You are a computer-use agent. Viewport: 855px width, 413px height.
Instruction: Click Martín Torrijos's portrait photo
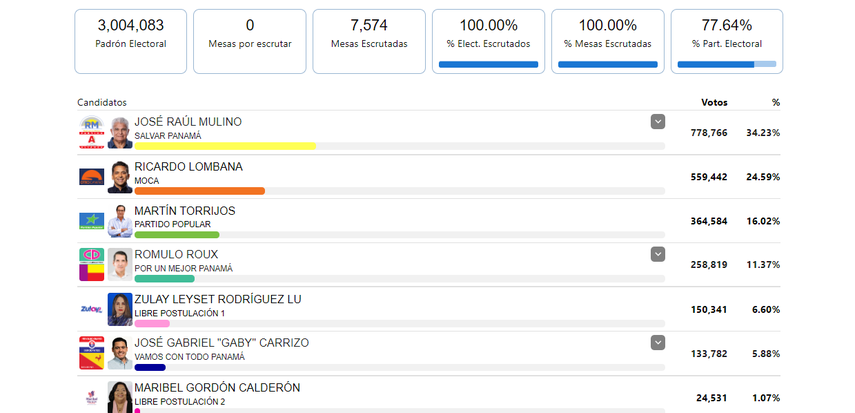click(120, 221)
